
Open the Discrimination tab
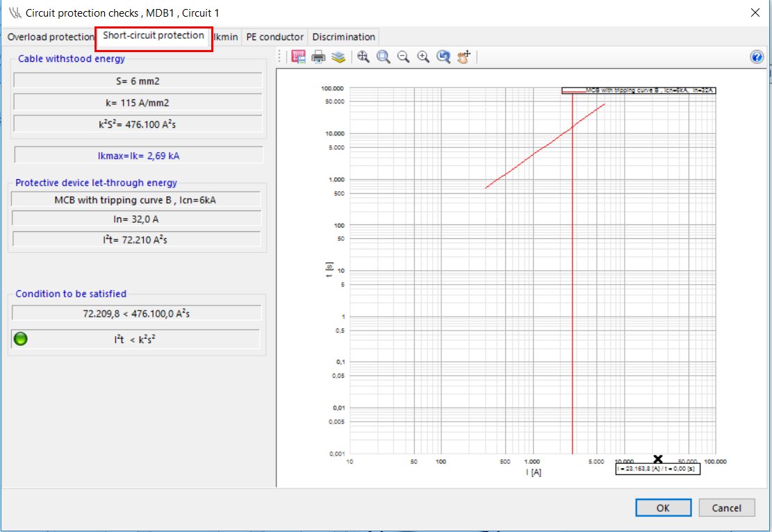pyautogui.click(x=343, y=37)
